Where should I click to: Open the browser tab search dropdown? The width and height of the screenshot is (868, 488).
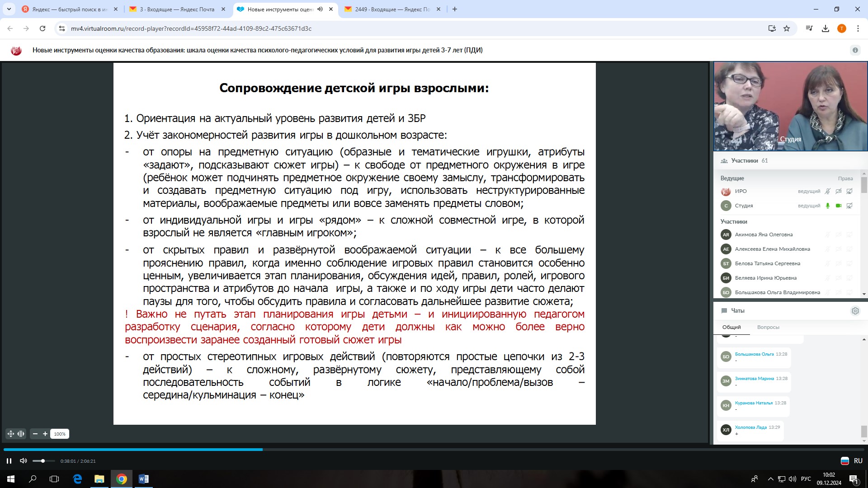point(9,9)
